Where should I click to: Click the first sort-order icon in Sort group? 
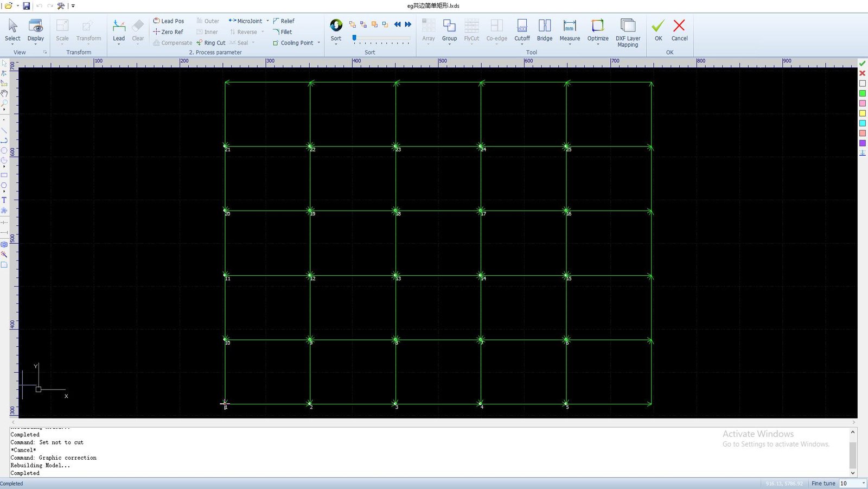353,24
